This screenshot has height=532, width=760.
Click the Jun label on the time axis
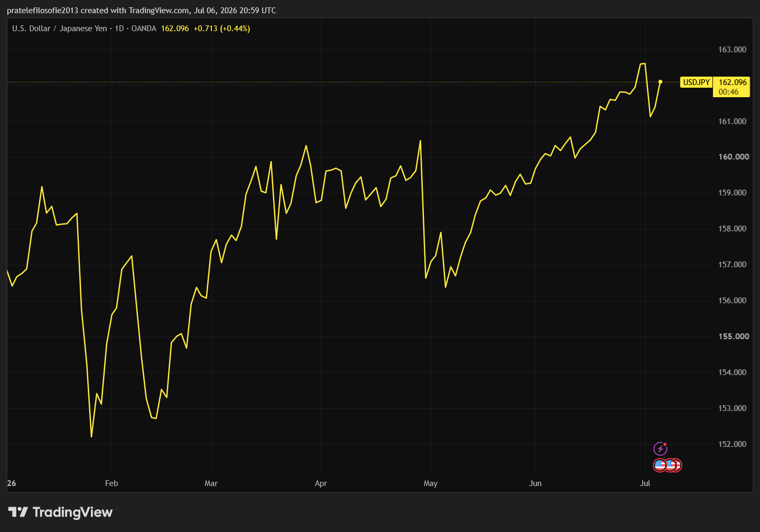(535, 483)
